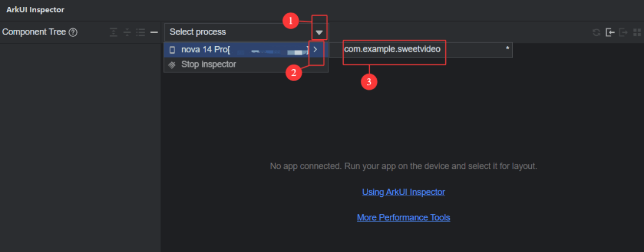Open the Using ArkUI Inspector link
644x252 pixels.
tap(404, 192)
